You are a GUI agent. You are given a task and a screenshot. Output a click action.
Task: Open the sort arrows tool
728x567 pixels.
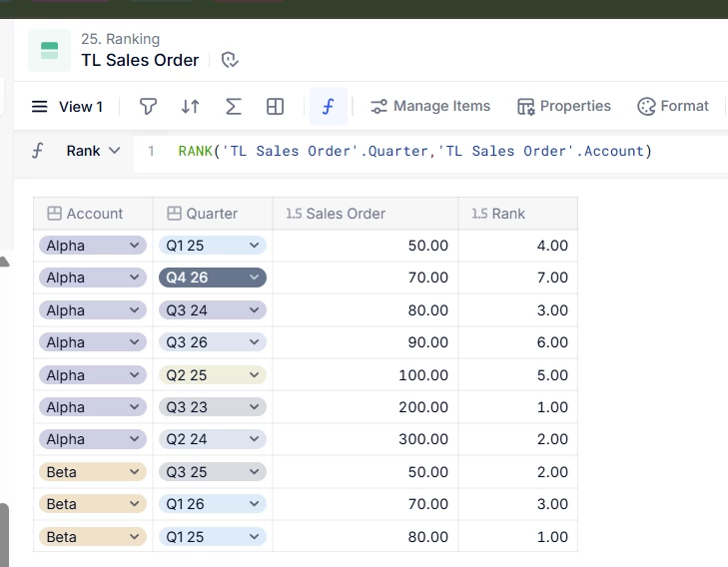[x=190, y=107]
